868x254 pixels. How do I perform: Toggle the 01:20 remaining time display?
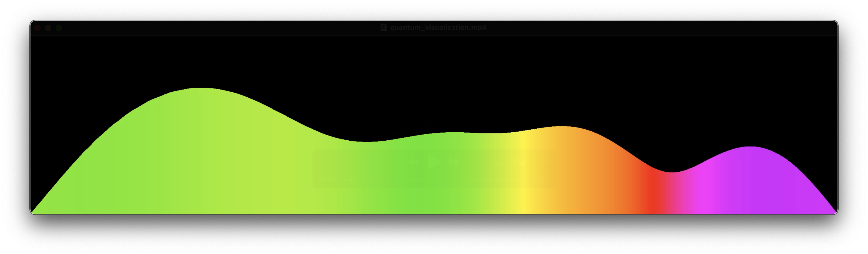coord(541,179)
